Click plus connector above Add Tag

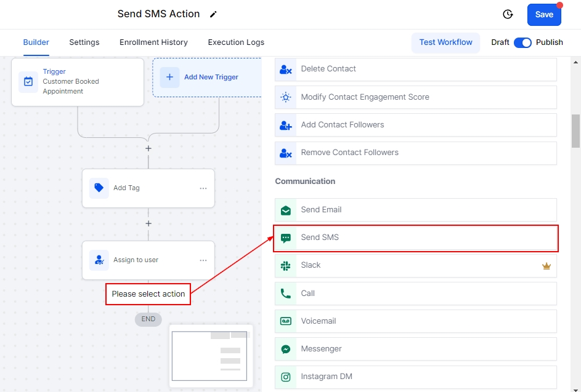pyautogui.click(x=148, y=148)
